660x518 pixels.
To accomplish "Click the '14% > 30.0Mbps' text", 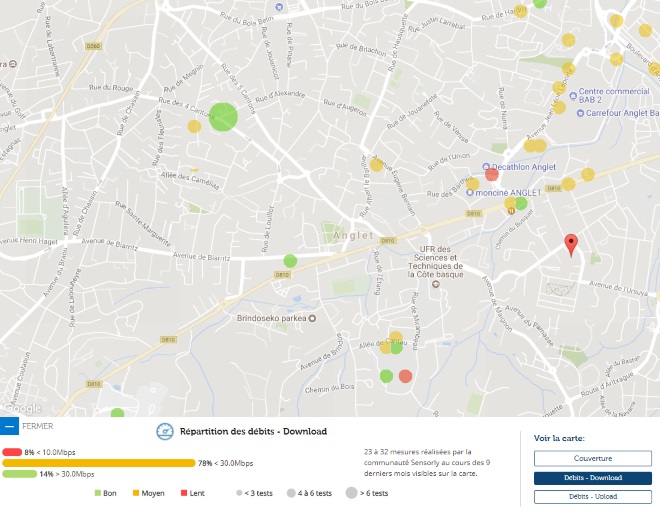I will pos(67,474).
